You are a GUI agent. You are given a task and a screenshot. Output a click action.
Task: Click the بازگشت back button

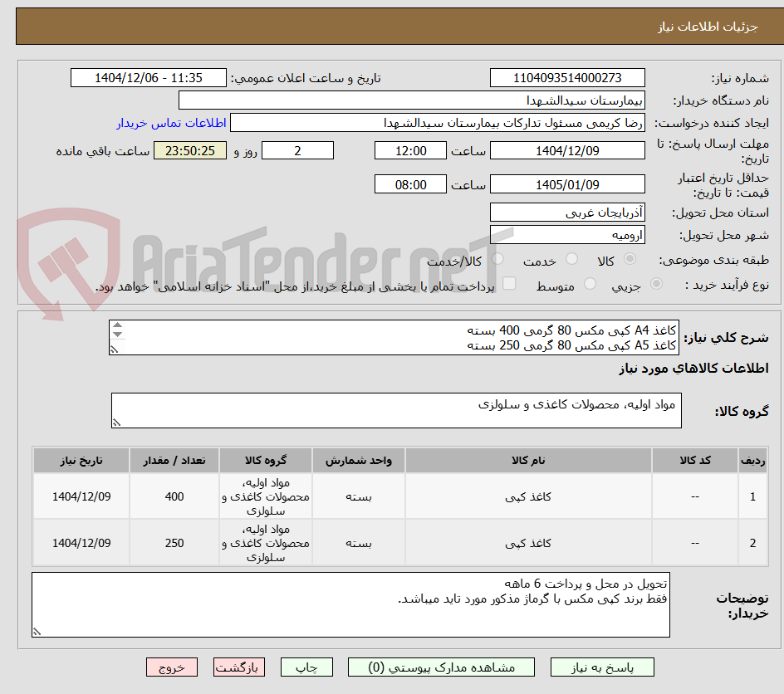[x=238, y=667]
